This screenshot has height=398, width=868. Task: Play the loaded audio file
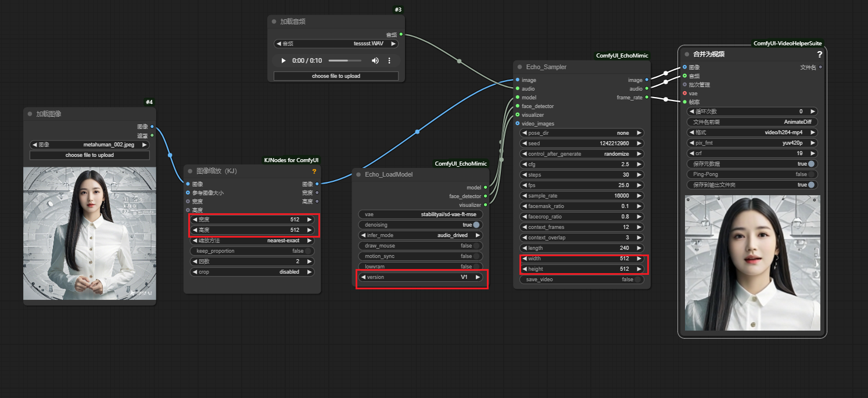(x=283, y=60)
